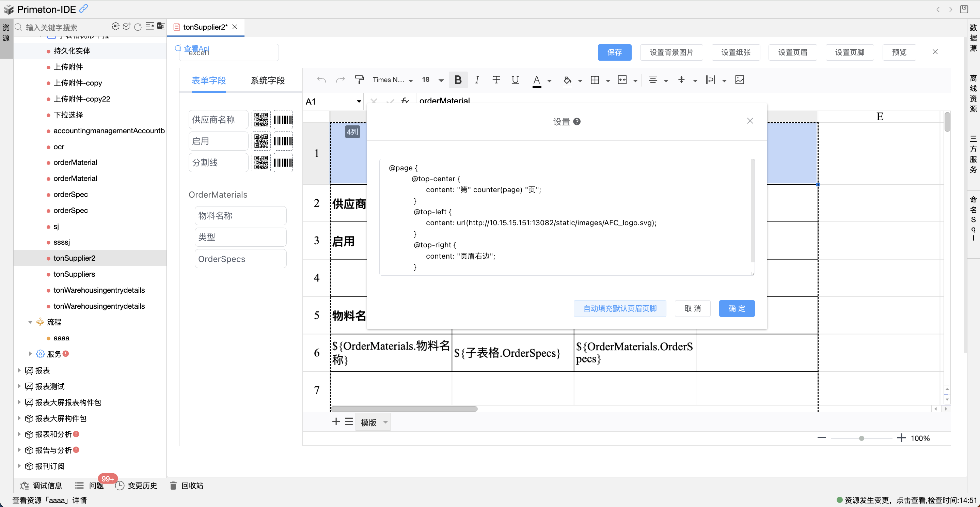Click the zoom slider handle
Screen dimensions: 980x507
pyautogui.click(x=861, y=438)
